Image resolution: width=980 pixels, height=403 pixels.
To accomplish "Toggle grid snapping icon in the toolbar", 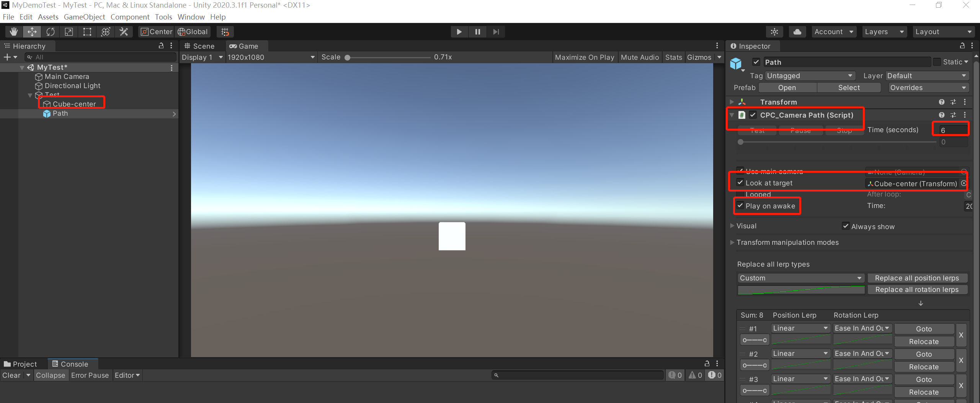I will pyautogui.click(x=225, y=31).
